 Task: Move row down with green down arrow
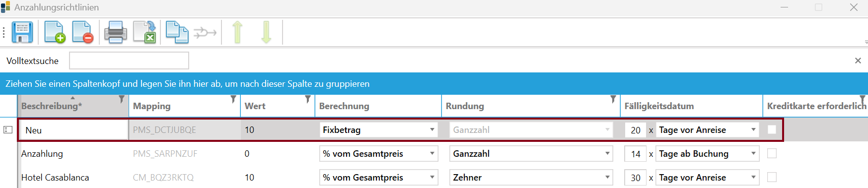(x=266, y=33)
